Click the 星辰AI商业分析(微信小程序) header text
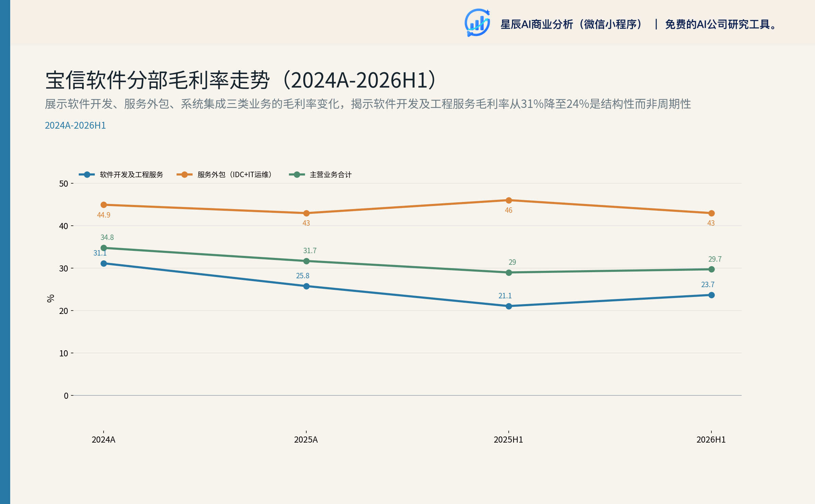This screenshot has height=504, width=815. coord(572,24)
